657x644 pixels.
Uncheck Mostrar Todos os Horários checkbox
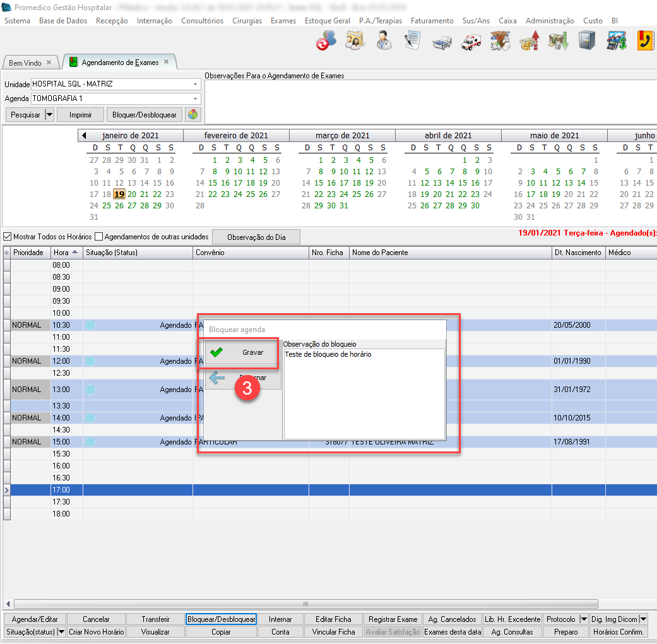coord(8,237)
